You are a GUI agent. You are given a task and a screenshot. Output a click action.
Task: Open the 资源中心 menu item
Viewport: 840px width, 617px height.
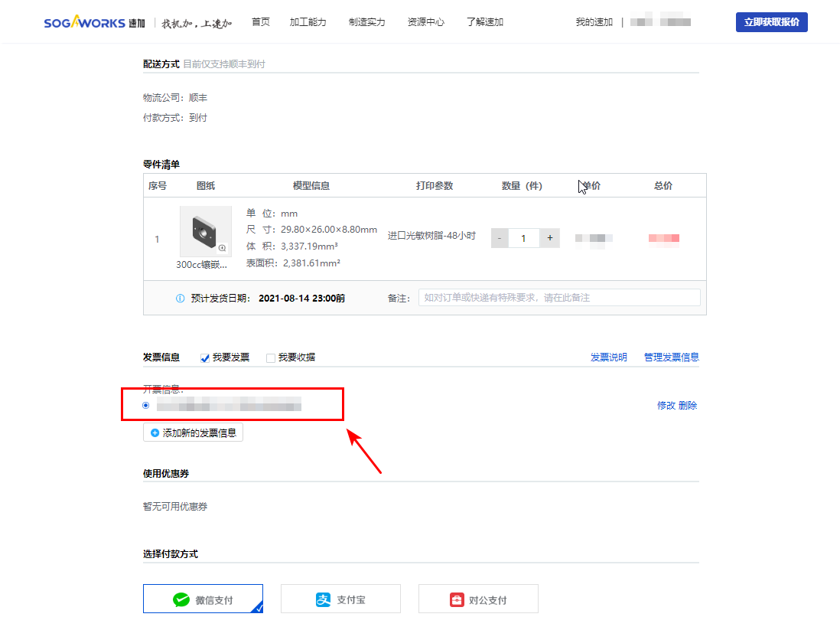[425, 21]
